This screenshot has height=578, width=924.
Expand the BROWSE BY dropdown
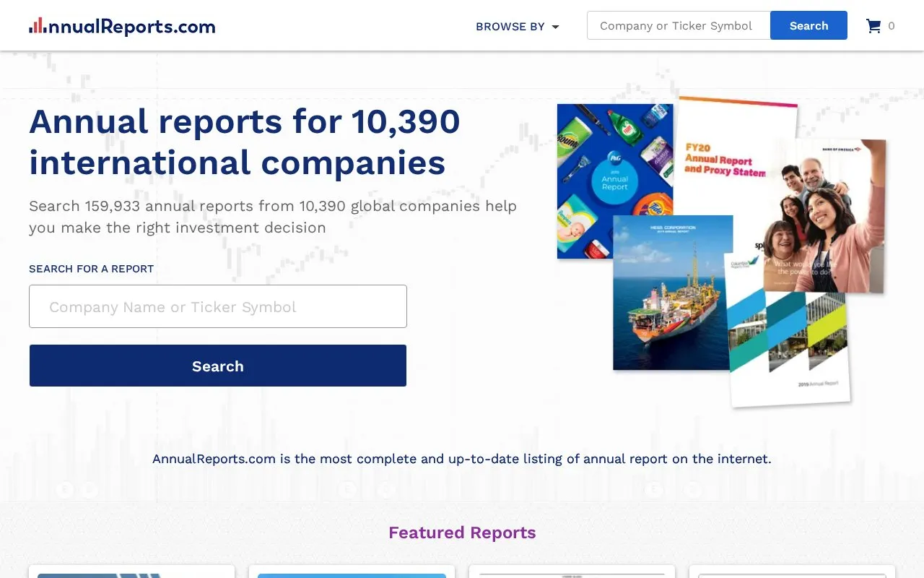tap(518, 27)
